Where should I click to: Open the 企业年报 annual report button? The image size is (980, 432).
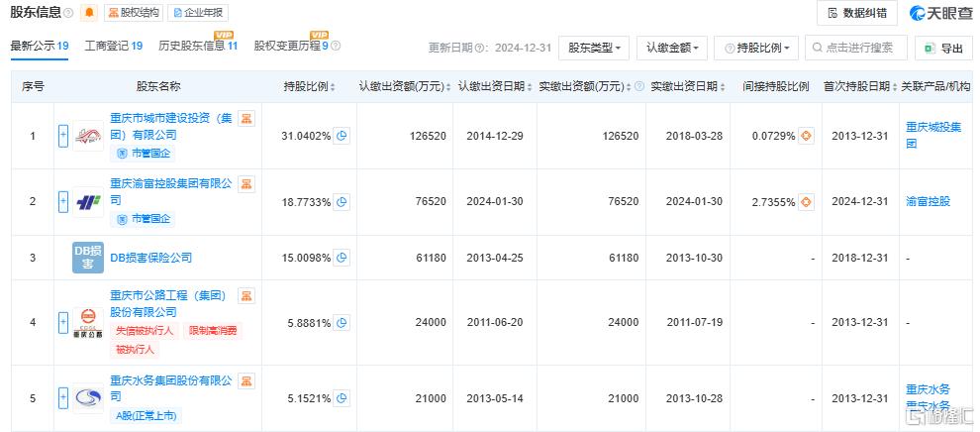[x=198, y=13]
